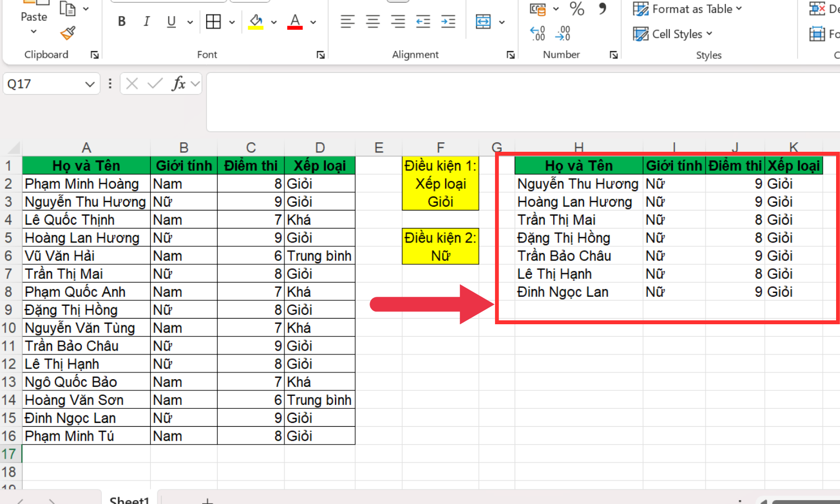The width and height of the screenshot is (840, 504).
Task: Toggle Align Right for the cell
Action: [398, 22]
